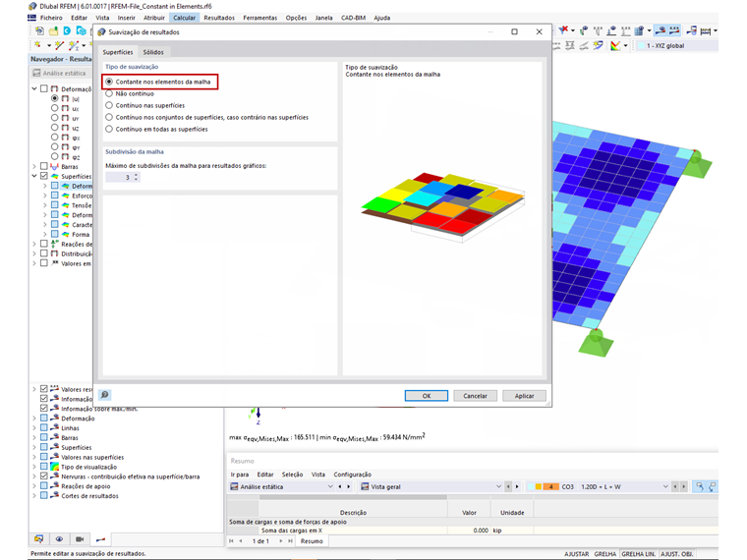
Task: Click the OK button
Action: (427, 396)
